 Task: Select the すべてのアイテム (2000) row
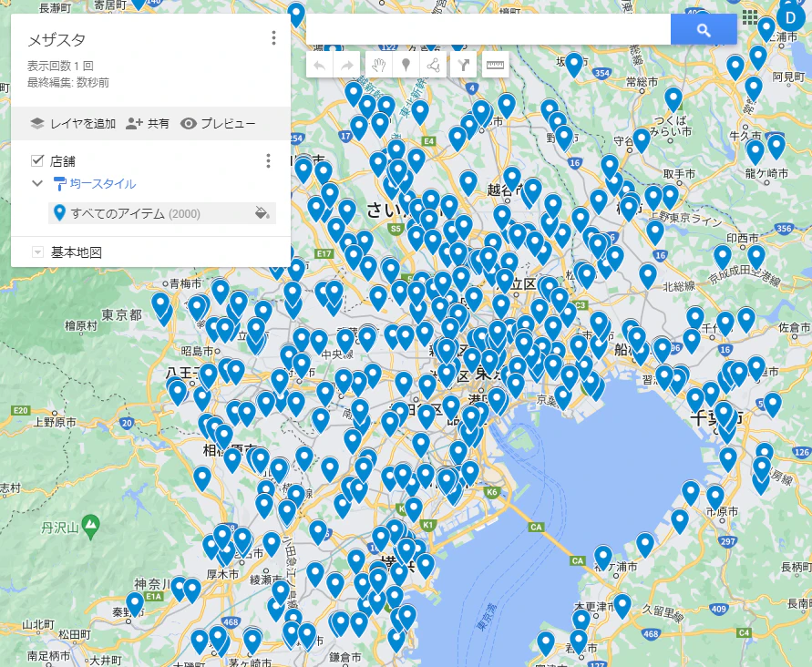click(x=161, y=213)
